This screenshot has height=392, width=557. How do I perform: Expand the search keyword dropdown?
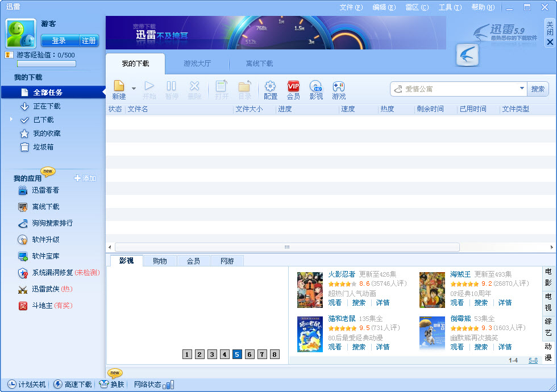[x=522, y=89]
